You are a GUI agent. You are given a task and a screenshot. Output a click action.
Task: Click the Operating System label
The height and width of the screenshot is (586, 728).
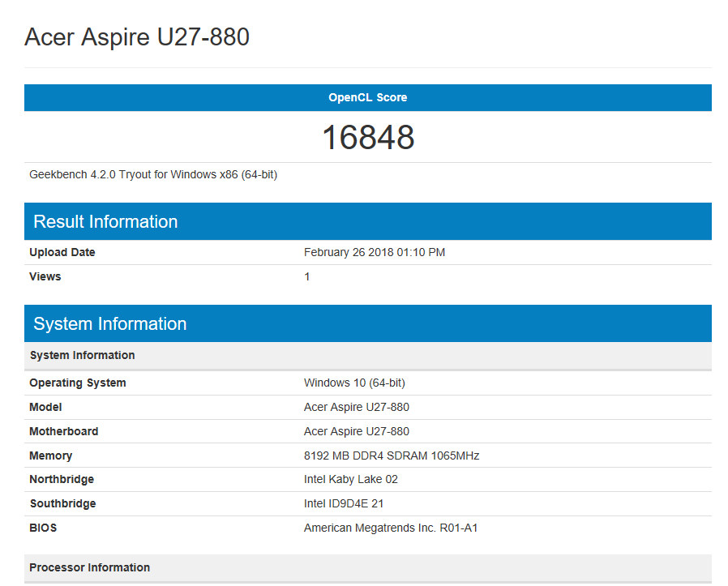click(x=78, y=383)
